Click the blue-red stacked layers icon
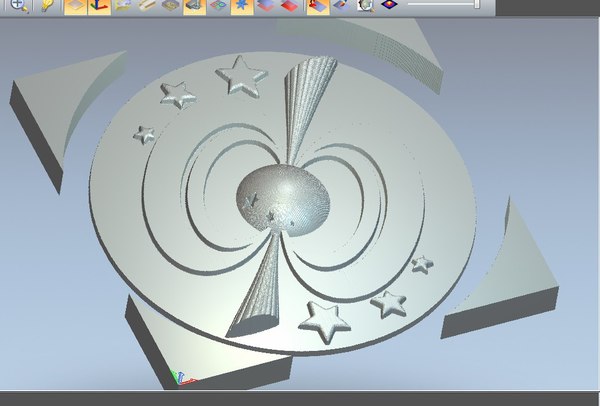The image size is (600, 406). (x=266, y=6)
